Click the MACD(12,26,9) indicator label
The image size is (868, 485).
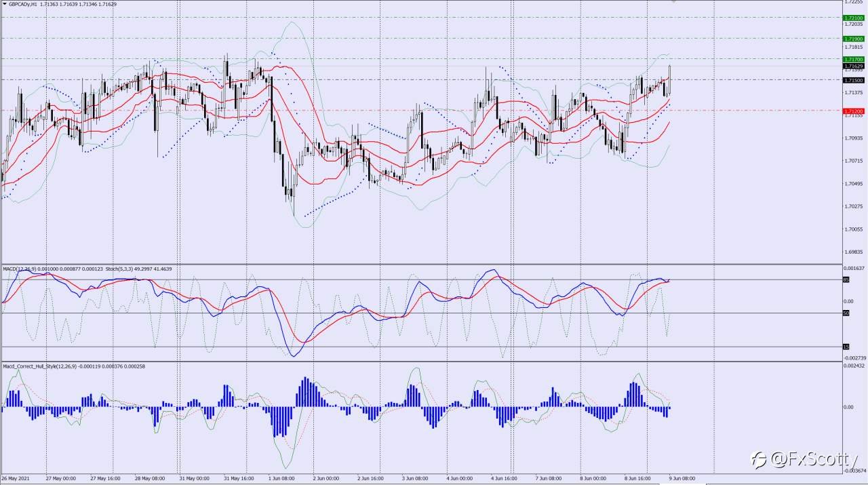click(20, 269)
